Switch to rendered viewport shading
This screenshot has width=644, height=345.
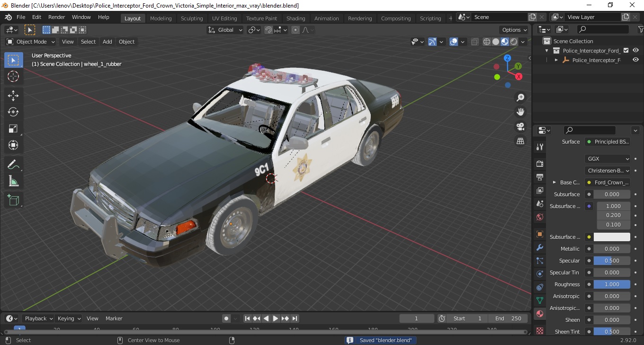(x=514, y=42)
